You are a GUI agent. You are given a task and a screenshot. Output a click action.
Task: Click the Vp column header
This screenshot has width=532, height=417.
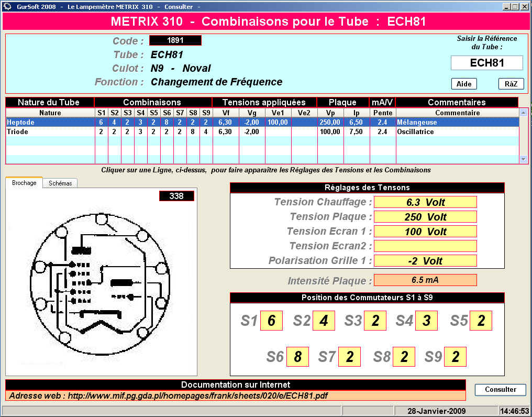pyautogui.click(x=330, y=113)
